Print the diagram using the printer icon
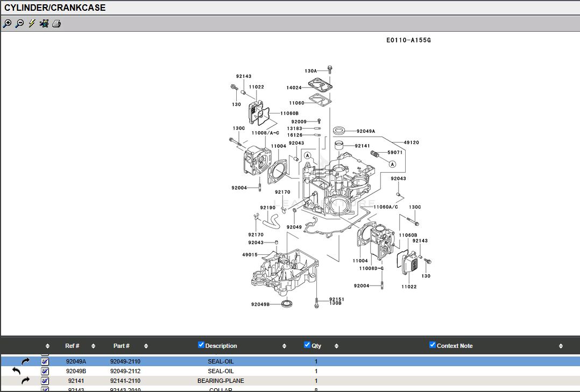 coord(56,24)
